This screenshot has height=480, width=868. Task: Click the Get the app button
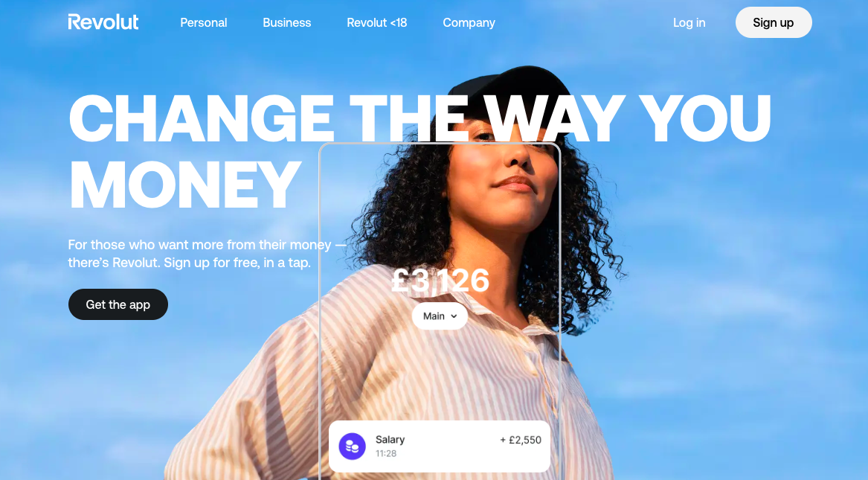point(118,304)
